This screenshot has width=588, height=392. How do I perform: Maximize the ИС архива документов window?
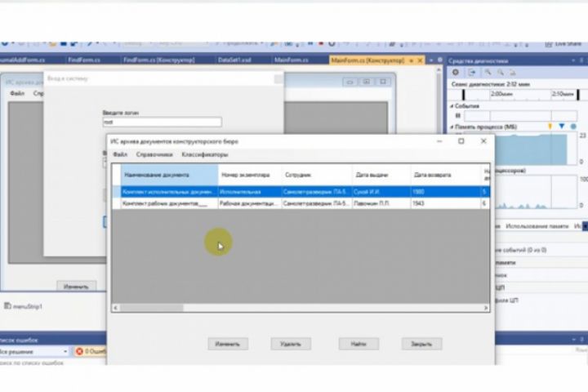pos(461,141)
